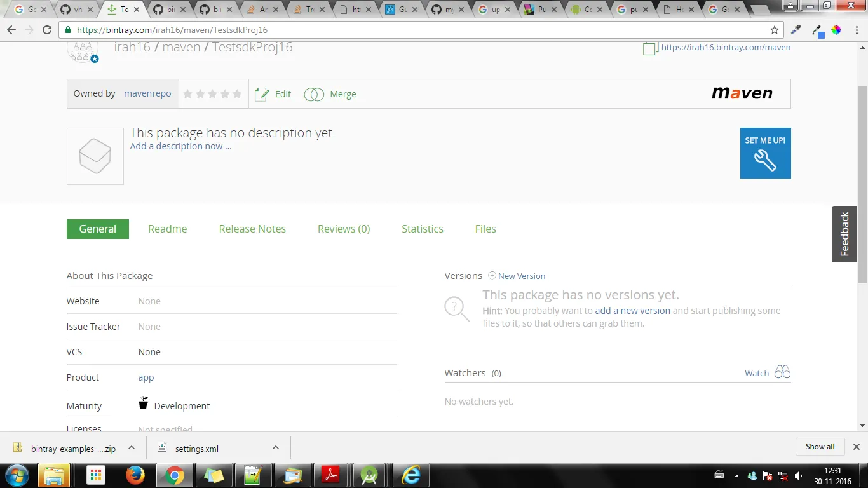Viewport: 868px width, 488px height.
Task: Open the irah16.bintray.com/maven URL link
Action: [x=726, y=47]
